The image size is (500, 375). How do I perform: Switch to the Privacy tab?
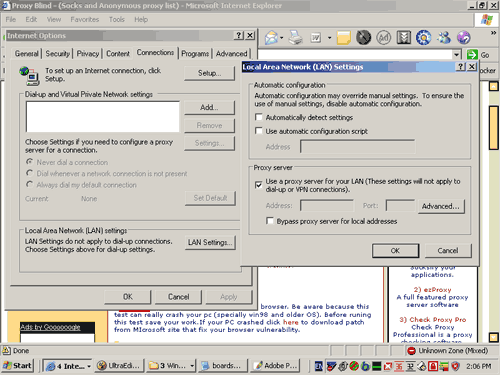[x=88, y=53]
